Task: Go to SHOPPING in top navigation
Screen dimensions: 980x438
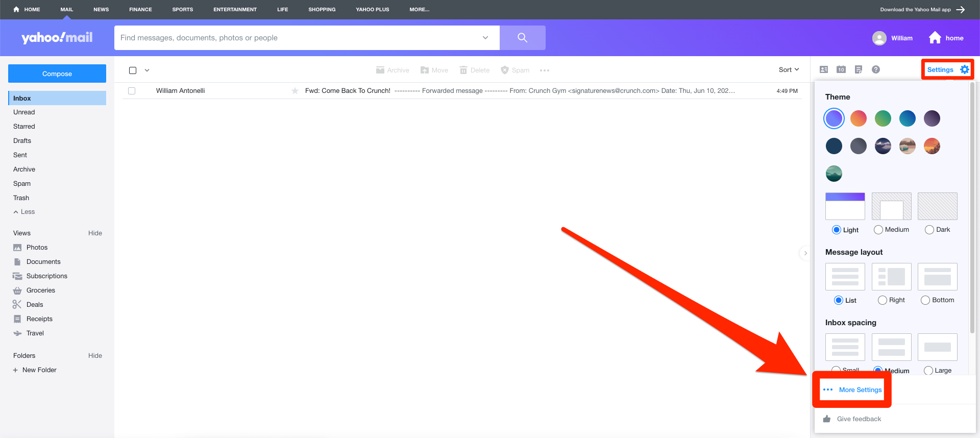Action: coord(322,10)
